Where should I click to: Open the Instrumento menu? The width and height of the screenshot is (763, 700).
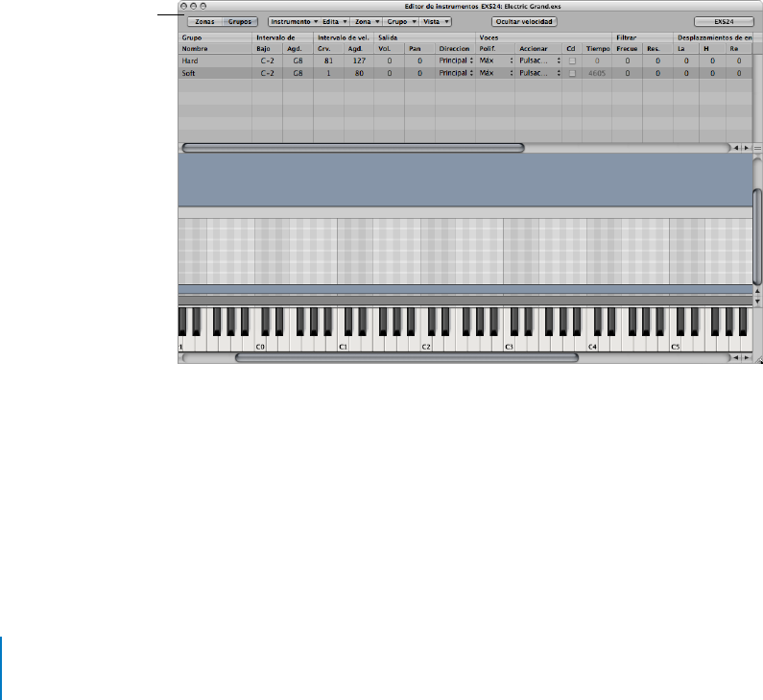[x=295, y=22]
